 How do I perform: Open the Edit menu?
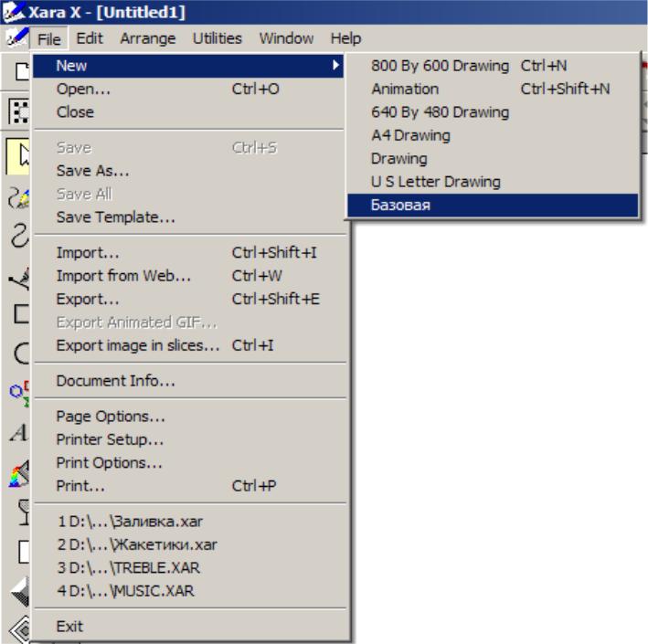[x=90, y=38]
